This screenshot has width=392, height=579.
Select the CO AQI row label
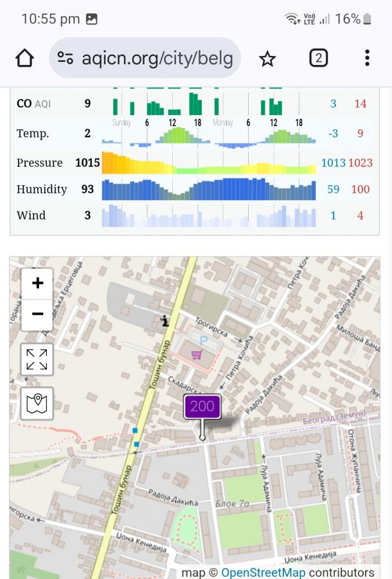point(33,104)
